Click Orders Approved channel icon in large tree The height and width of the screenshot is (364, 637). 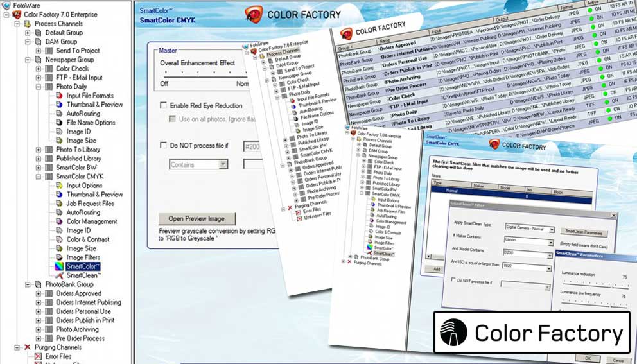pos(49,293)
